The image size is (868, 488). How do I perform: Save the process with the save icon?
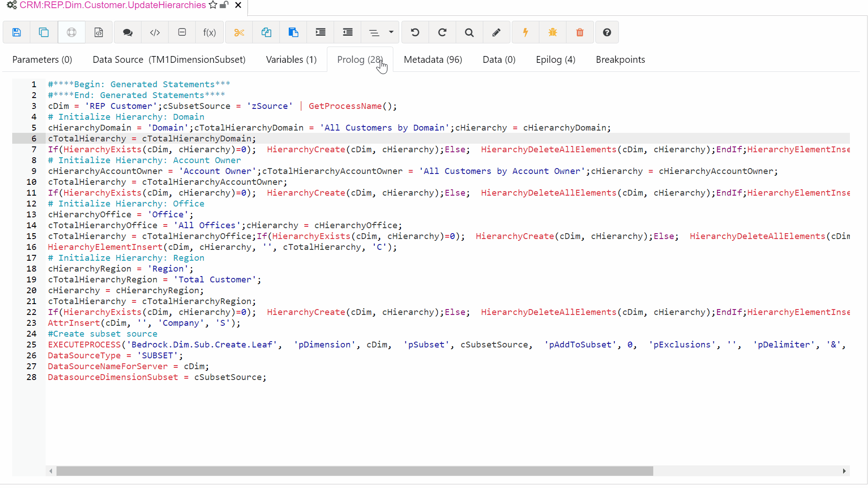pyautogui.click(x=16, y=32)
